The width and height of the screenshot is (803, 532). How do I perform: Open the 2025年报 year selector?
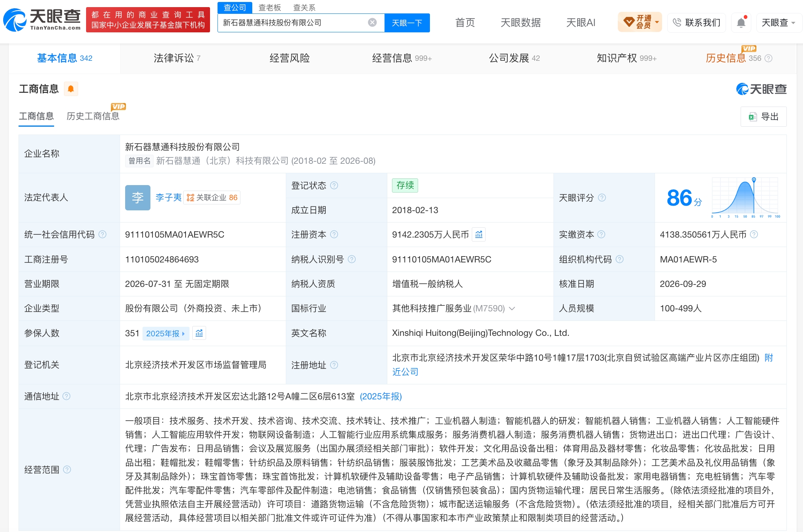166,333
